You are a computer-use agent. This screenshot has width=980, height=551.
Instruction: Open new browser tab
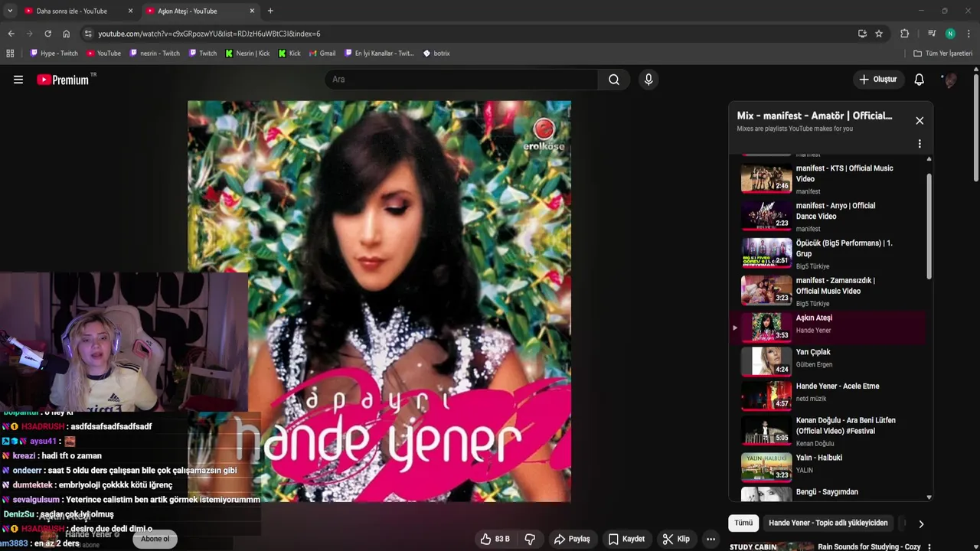click(270, 11)
